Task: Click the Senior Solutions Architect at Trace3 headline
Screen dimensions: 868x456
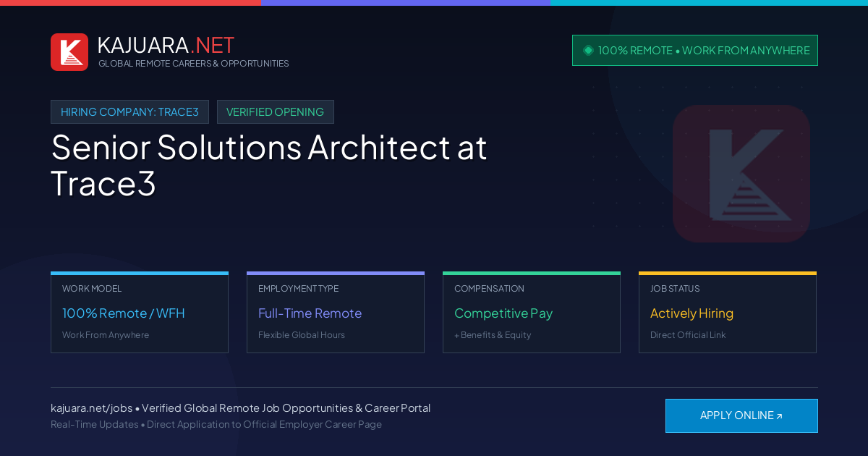Action: pyautogui.click(x=269, y=166)
